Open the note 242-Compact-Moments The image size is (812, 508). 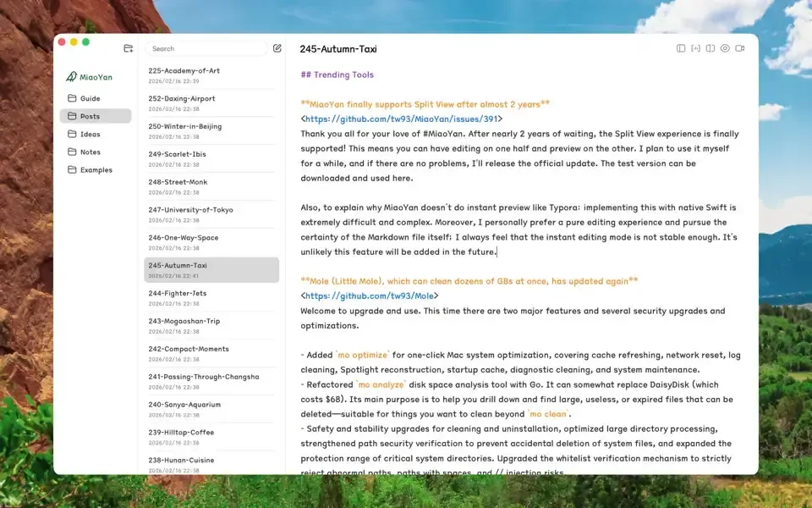211,354
